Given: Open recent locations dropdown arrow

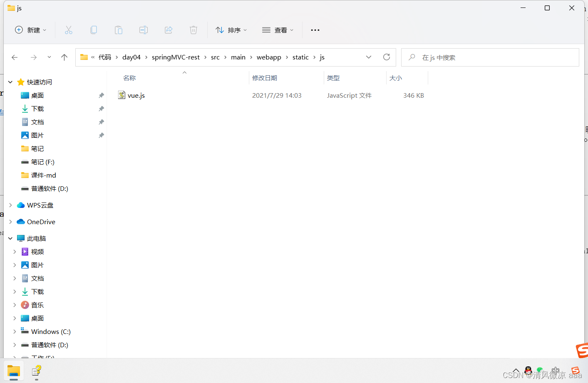Looking at the screenshot, I should [x=49, y=57].
